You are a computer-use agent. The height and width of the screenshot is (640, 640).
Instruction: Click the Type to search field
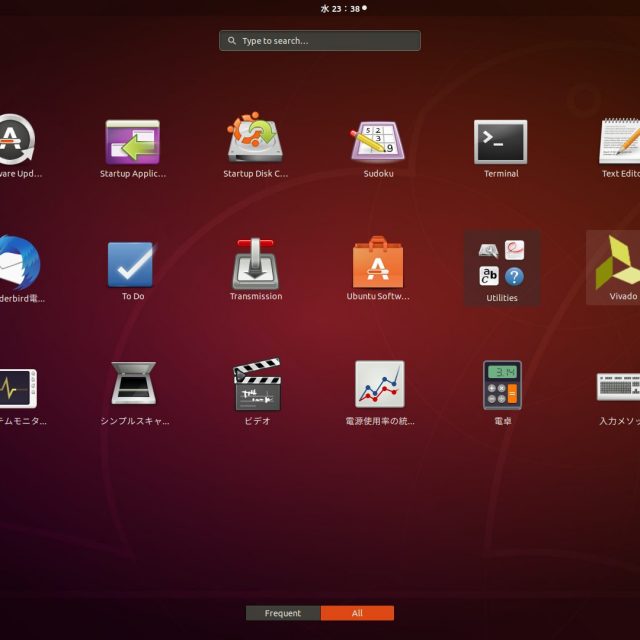pyautogui.click(x=320, y=41)
